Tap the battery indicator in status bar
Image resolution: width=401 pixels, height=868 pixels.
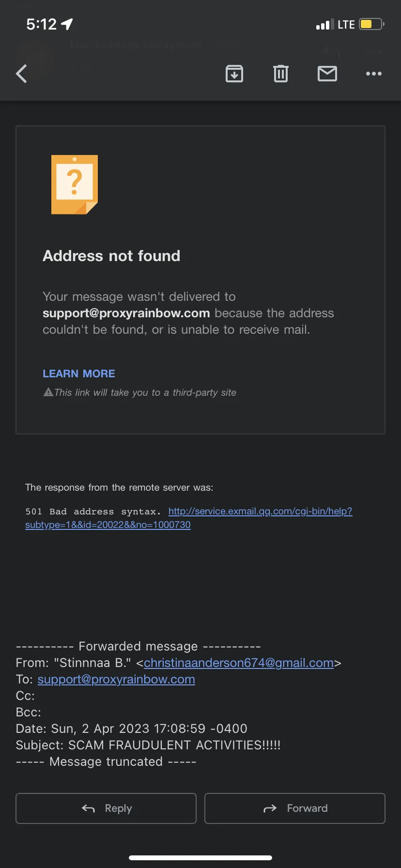[x=372, y=24]
